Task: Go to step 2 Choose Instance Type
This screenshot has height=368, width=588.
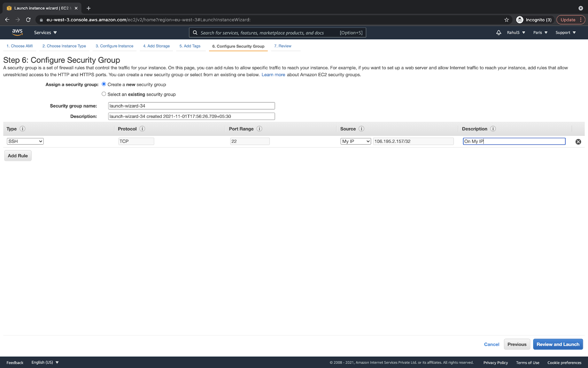Action: (64, 46)
